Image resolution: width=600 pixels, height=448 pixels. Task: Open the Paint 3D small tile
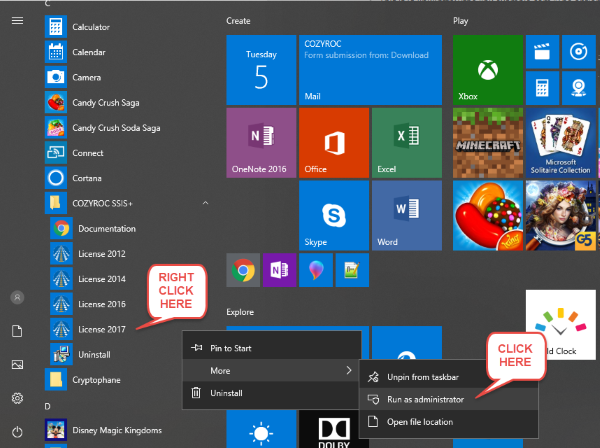[316, 270]
